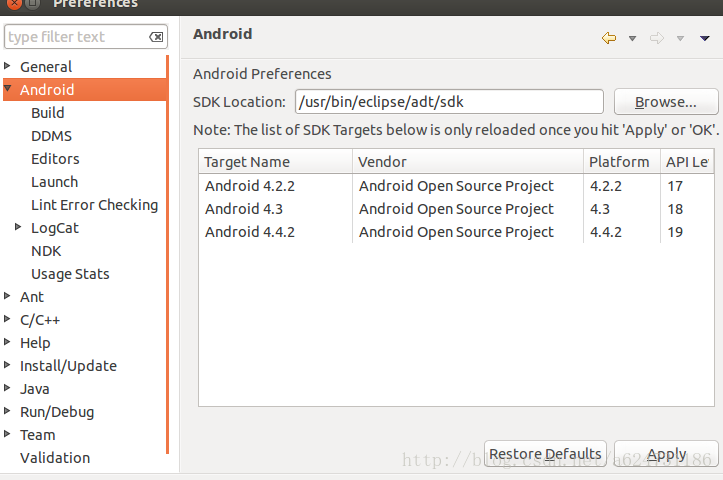Open the Editors preferences page
The height and width of the screenshot is (480, 723).
click(x=55, y=159)
